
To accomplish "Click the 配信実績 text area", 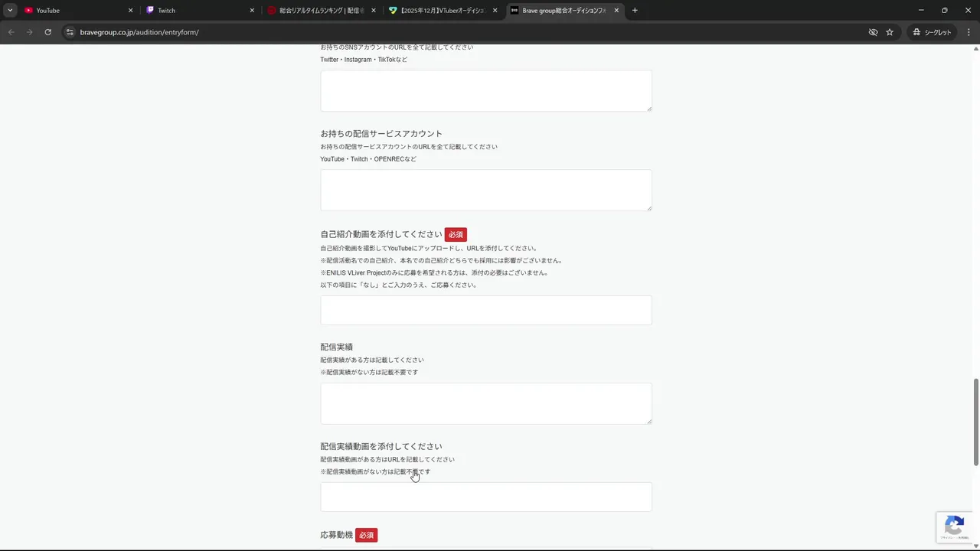I will (486, 403).
